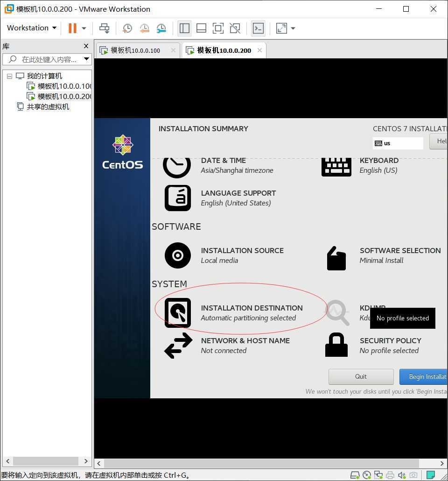Open LANGUAGE SUPPORT settings
Viewport: 448px width, 481px height.
click(220, 198)
